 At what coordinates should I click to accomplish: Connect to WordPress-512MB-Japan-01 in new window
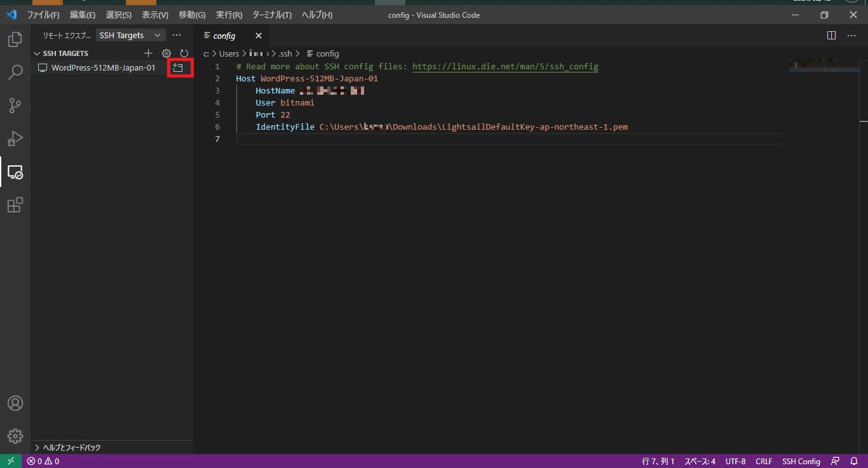tap(179, 67)
